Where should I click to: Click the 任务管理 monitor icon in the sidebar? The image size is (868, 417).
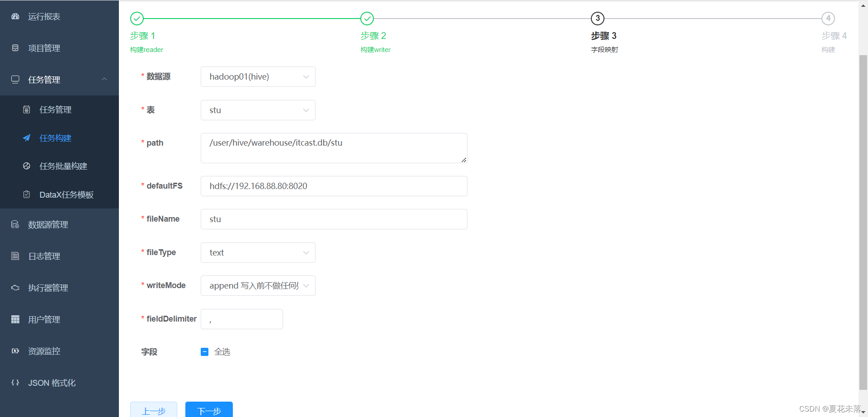point(15,80)
